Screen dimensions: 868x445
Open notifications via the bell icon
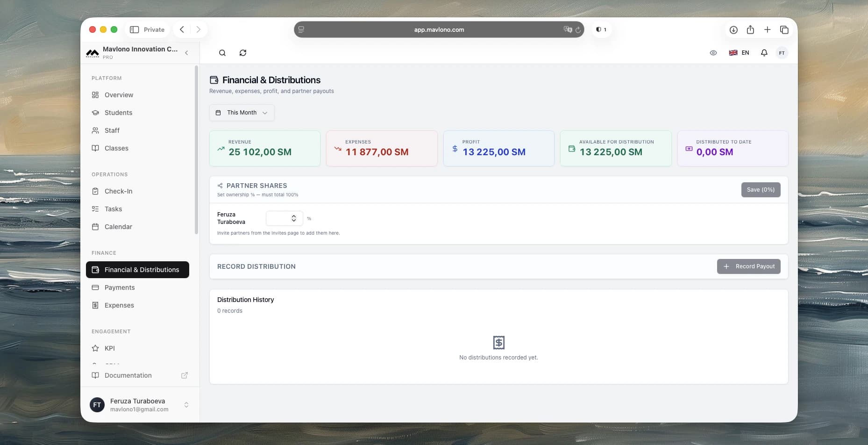click(x=764, y=53)
